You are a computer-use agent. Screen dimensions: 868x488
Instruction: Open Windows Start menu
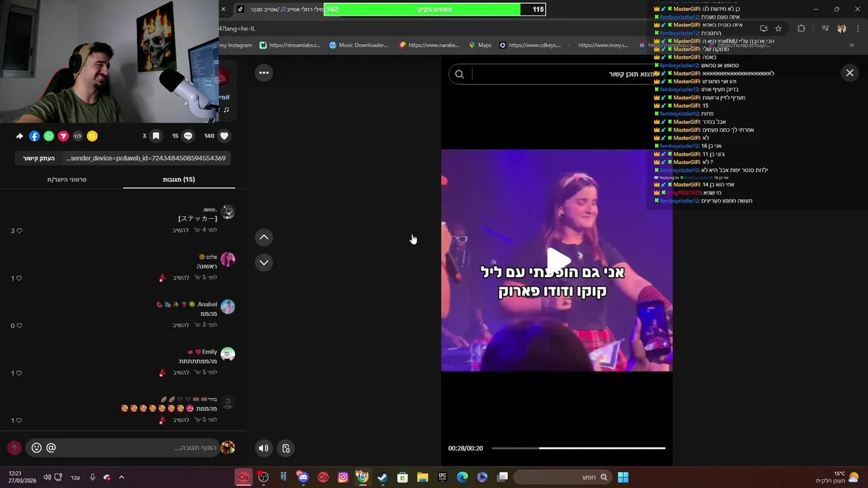(623, 477)
